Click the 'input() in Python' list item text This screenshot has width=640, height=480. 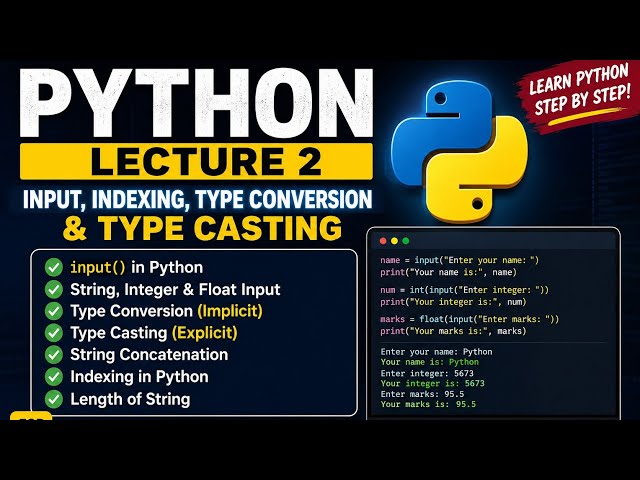click(x=137, y=268)
